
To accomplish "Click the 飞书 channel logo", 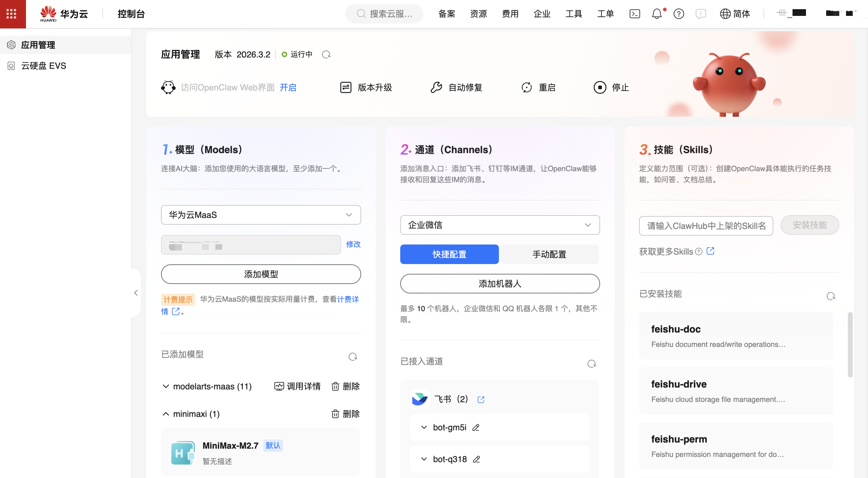I will pyautogui.click(x=420, y=399).
